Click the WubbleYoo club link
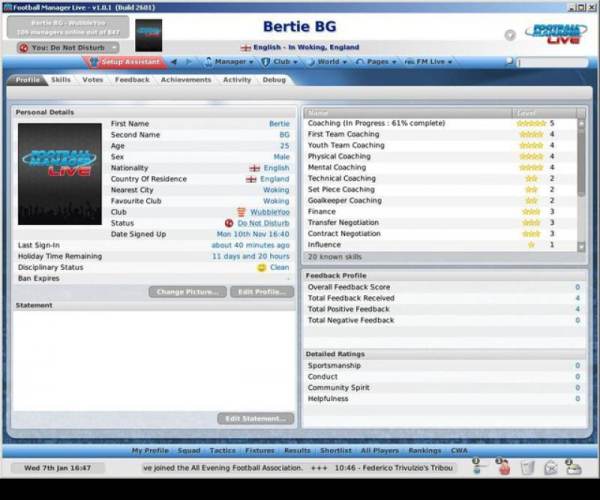Screen dimensions: 600x500 point(270,212)
